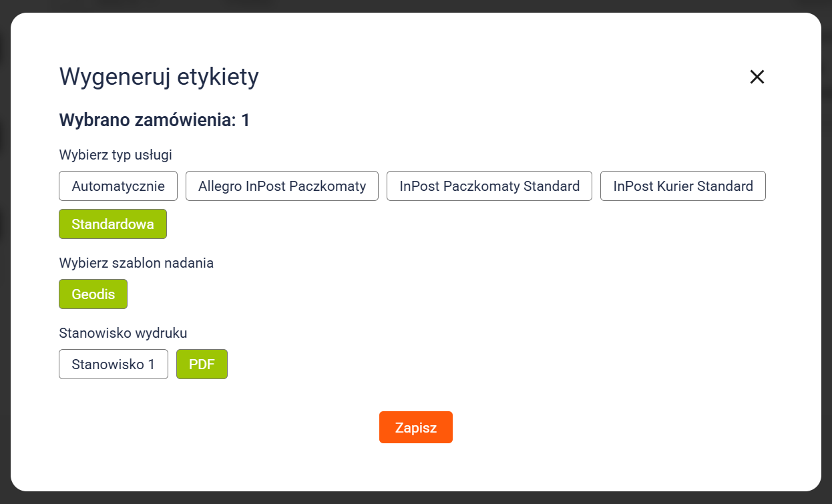
Task: Select the Automatycznie service type
Action: pyautogui.click(x=118, y=186)
